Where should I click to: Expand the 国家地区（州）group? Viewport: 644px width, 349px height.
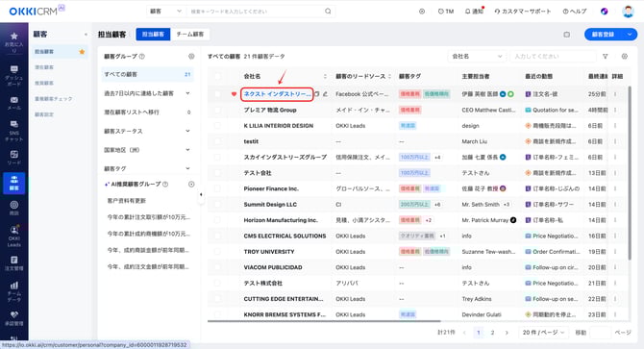coord(187,150)
